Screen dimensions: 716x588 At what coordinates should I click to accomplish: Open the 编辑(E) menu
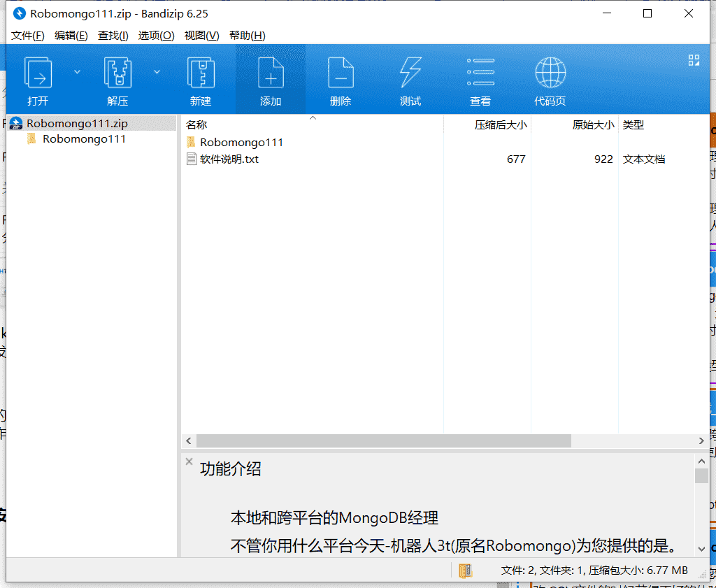pyautogui.click(x=71, y=36)
